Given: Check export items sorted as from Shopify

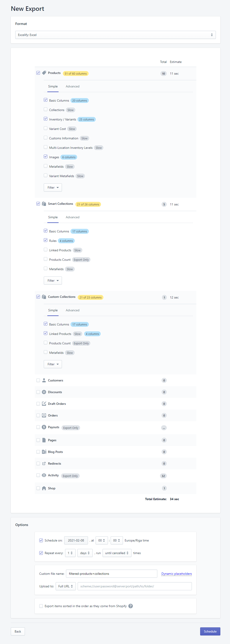Looking at the screenshot, I should pyautogui.click(x=41, y=606).
